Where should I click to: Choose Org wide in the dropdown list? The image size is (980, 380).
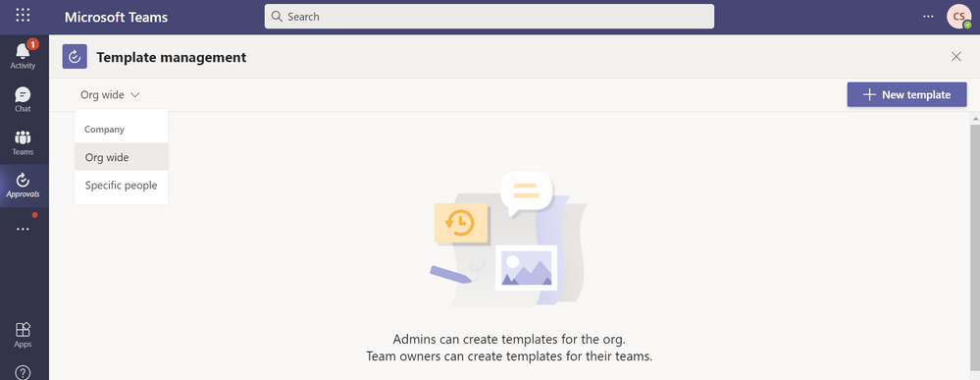pyautogui.click(x=122, y=157)
